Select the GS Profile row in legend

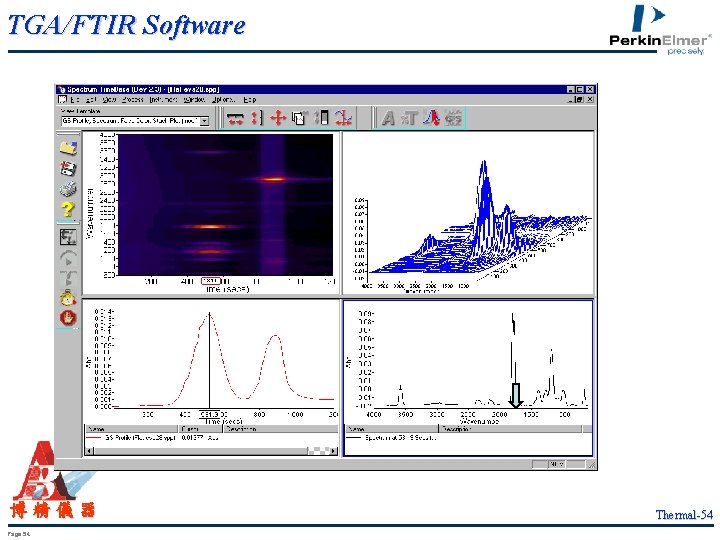(x=154, y=438)
